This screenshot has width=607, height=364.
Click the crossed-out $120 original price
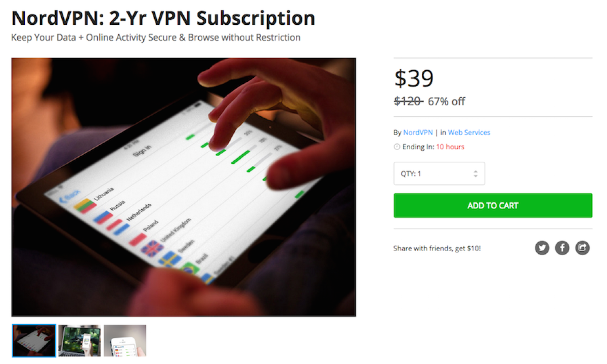click(x=408, y=101)
